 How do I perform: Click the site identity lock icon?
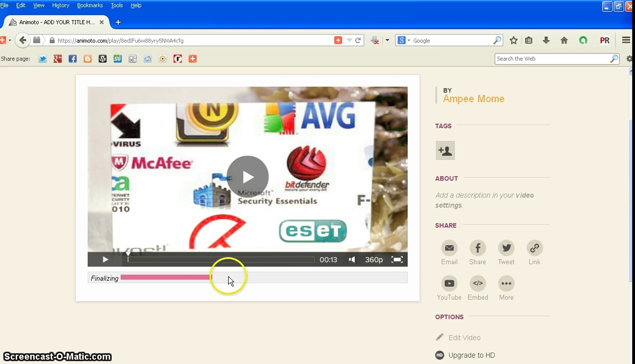pyautogui.click(x=52, y=40)
